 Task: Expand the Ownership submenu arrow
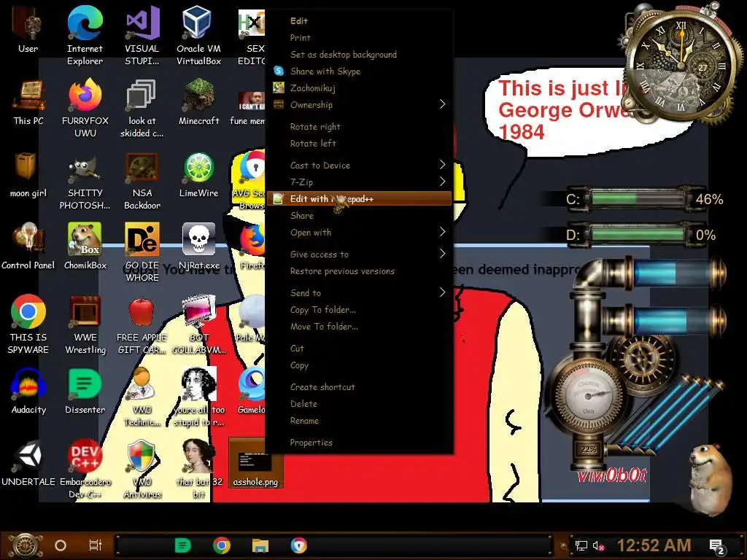pos(442,104)
